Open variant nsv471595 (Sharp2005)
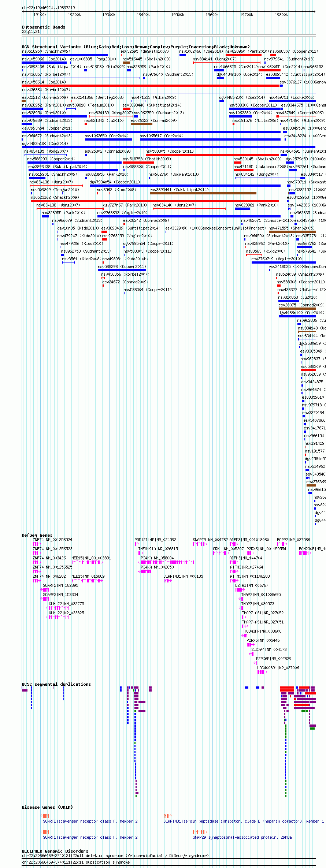The width and height of the screenshot is (326, 868). [x=292, y=232]
